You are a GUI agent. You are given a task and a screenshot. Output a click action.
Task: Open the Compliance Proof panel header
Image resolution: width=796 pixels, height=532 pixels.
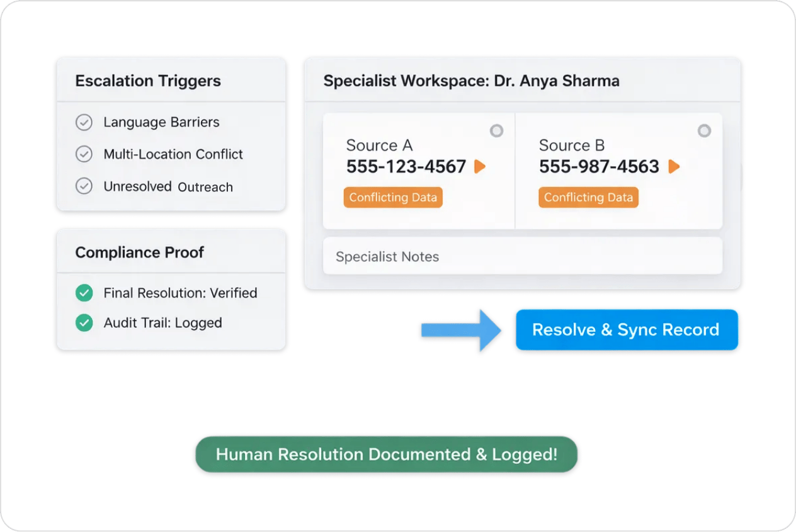click(x=140, y=252)
